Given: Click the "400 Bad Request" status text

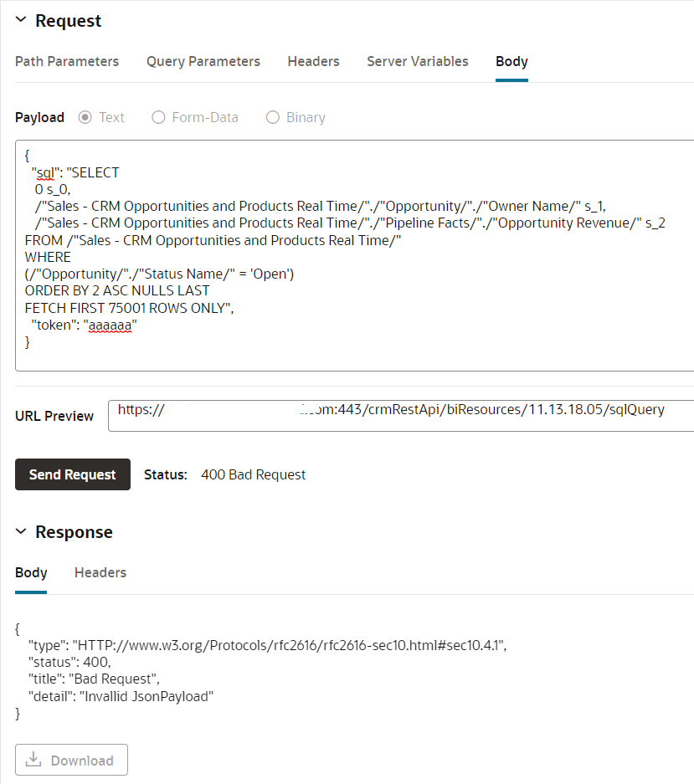Looking at the screenshot, I should coord(253,474).
